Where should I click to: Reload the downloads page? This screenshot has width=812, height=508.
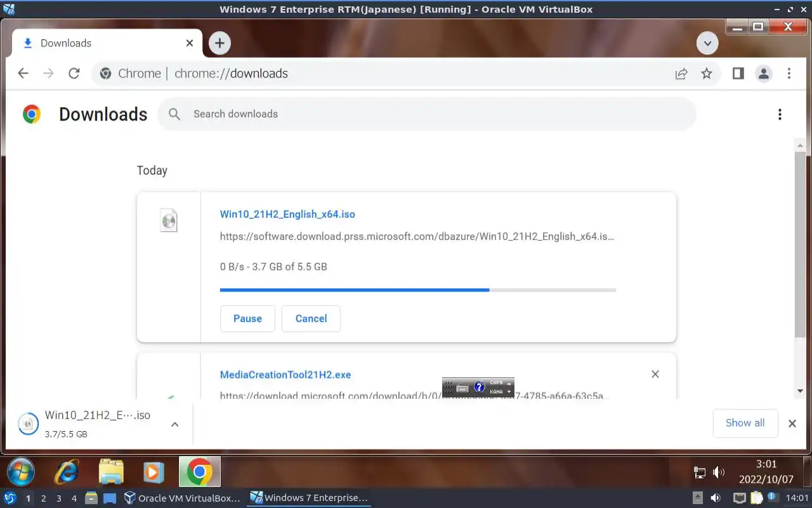(x=74, y=74)
